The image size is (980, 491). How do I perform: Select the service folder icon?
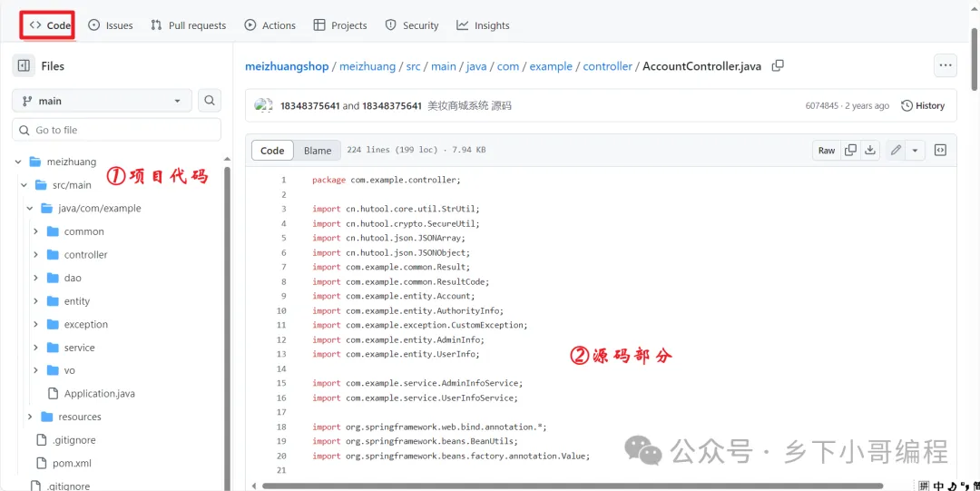tap(53, 347)
